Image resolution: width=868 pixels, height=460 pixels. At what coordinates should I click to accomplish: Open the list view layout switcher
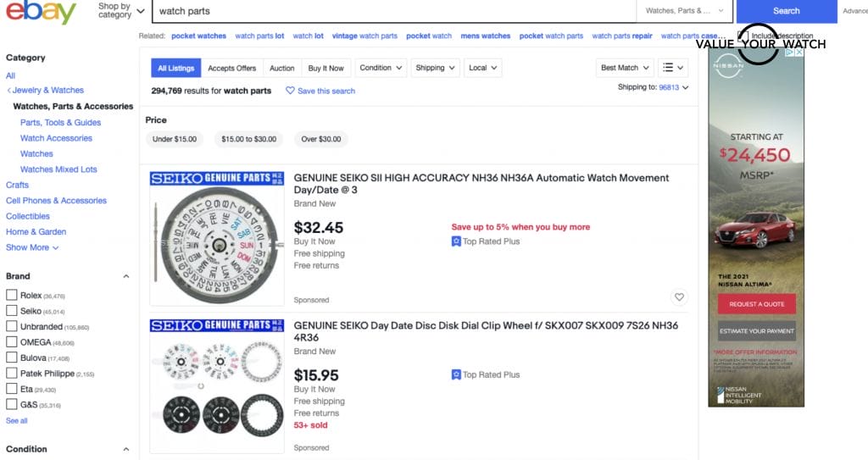pos(673,68)
